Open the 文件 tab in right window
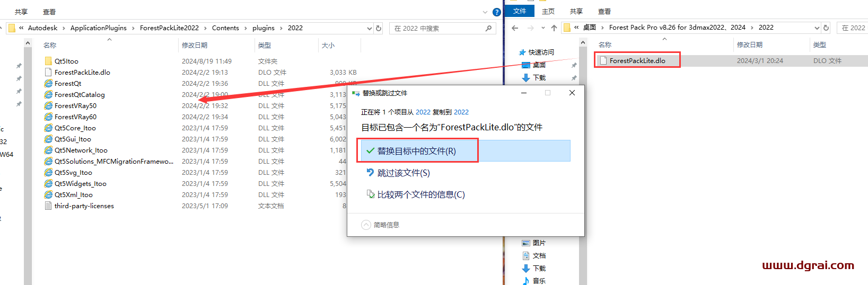868x285 pixels. pyautogui.click(x=520, y=11)
